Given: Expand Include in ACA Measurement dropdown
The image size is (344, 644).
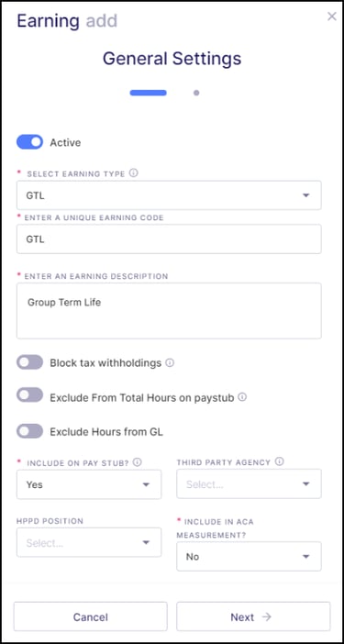Looking at the screenshot, I should pyautogui.click(x=249, y=557).
